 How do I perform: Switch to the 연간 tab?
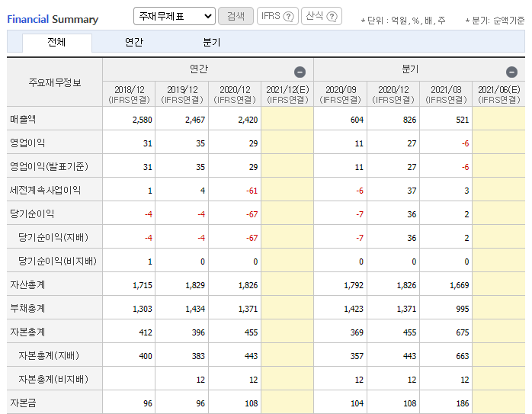click(x=134, y=43)
